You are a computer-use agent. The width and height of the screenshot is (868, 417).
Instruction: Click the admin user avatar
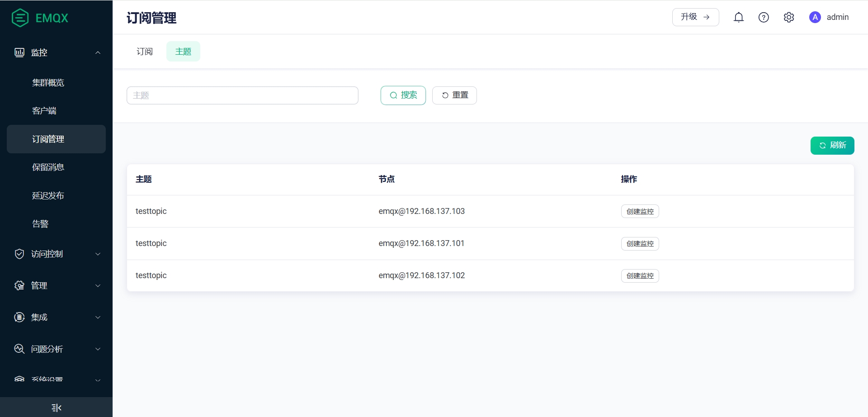click(815, 17)
